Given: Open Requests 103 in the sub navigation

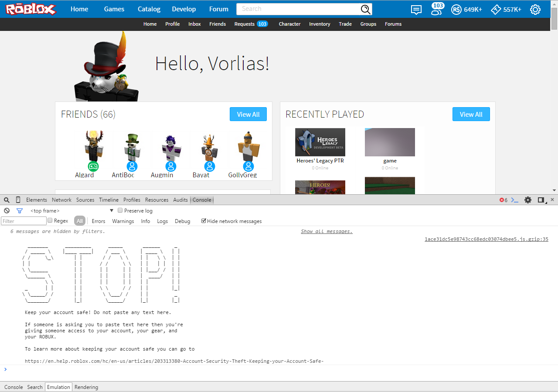Looking at the screenshot, I should click(251, 24).
